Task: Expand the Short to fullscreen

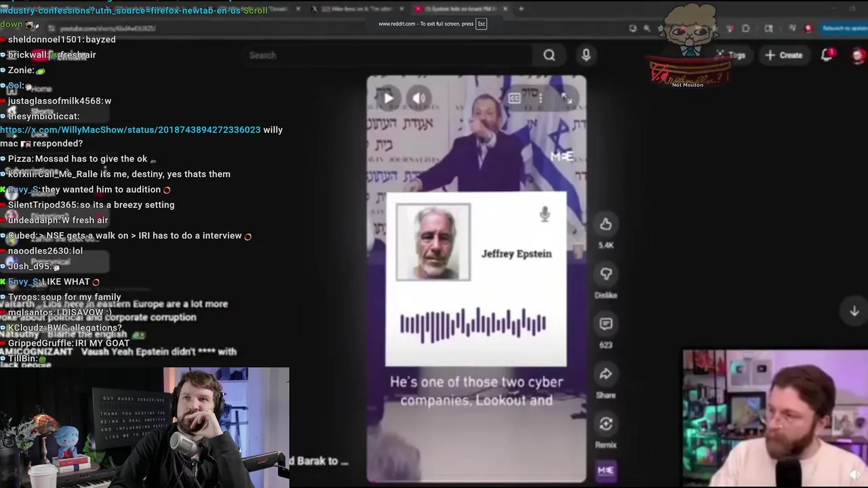Action: pyautogui.click(x=566, y=99)
